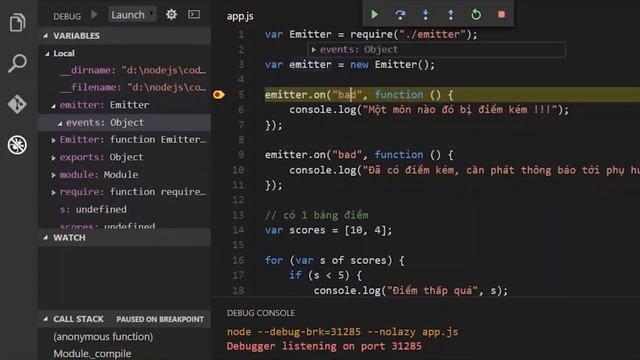
Task: Click the require("./emitter") code line
Action: click(x=371, y=34)
